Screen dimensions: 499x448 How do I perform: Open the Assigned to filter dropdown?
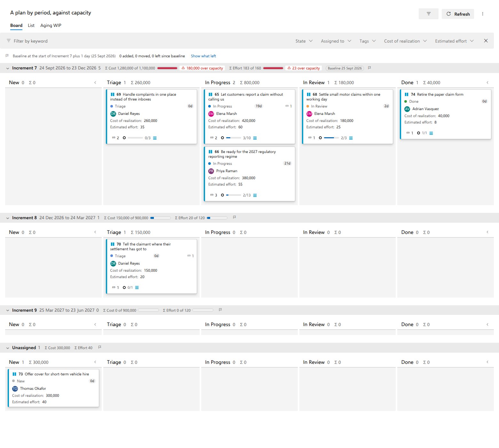click(336, 41)
